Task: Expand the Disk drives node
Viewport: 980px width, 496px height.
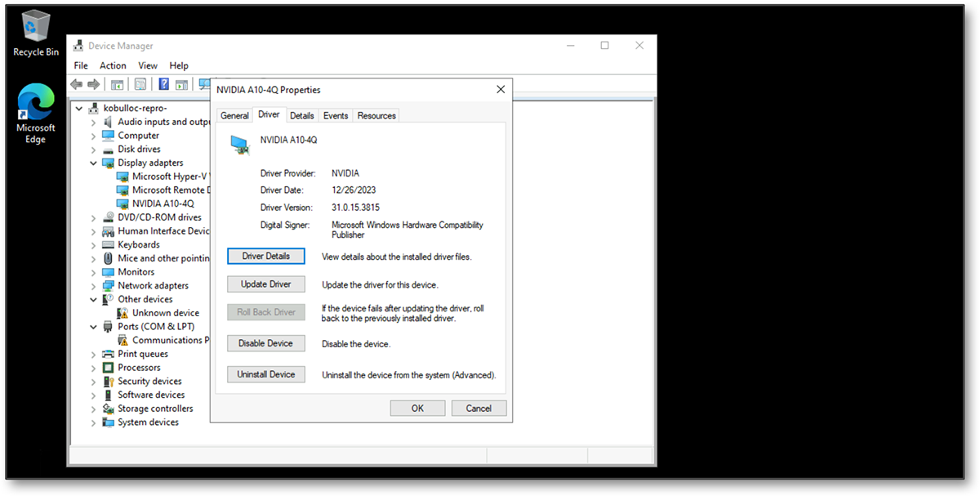Action: pyautogui.click(x=94, y=150)
